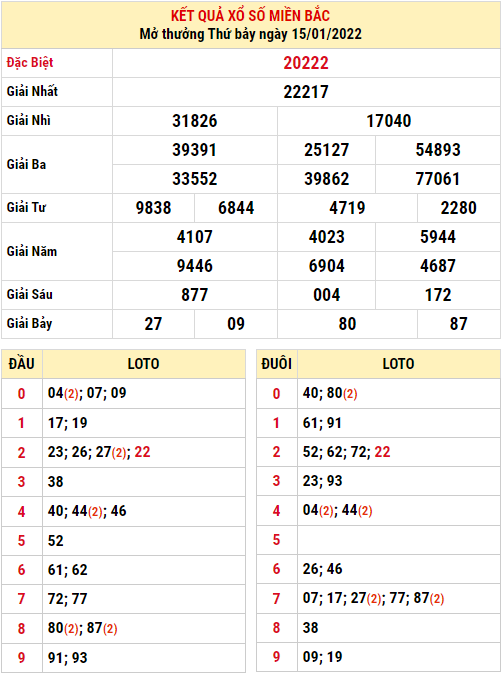Click the Giải Bảy row label
503x675 pixels.
(29, 324)
